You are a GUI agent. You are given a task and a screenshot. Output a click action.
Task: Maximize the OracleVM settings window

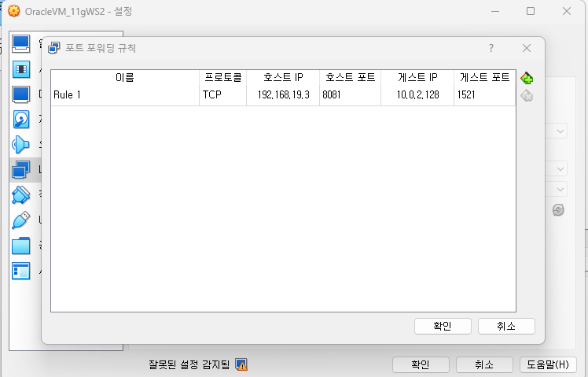[531, 11]
